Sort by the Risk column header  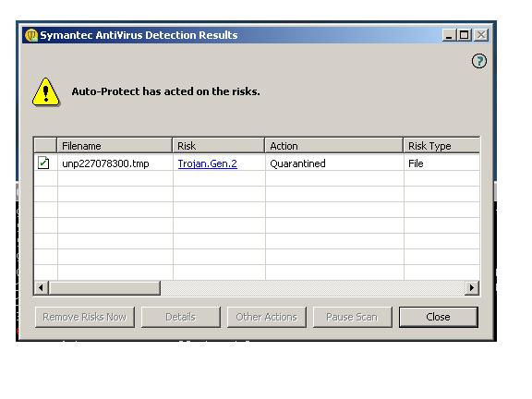click(219, 146)
